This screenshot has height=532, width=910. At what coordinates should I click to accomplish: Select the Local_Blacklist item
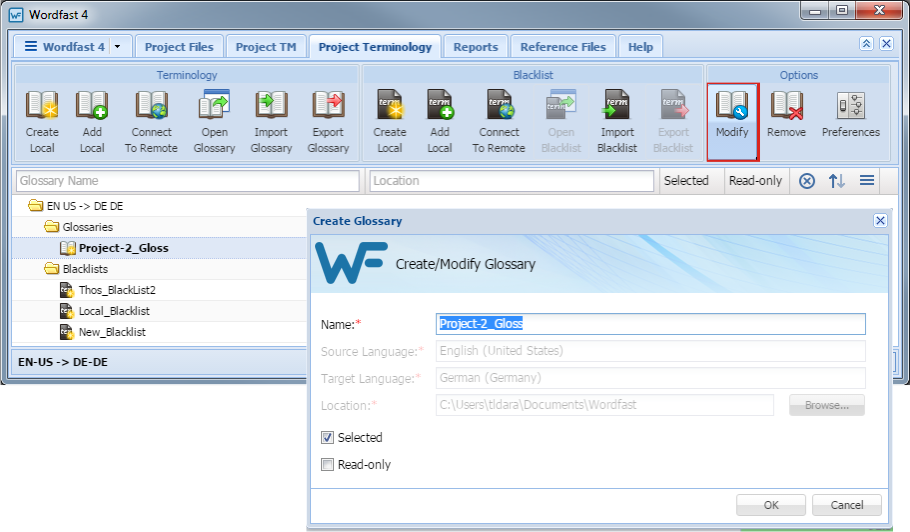click(114, 311)
